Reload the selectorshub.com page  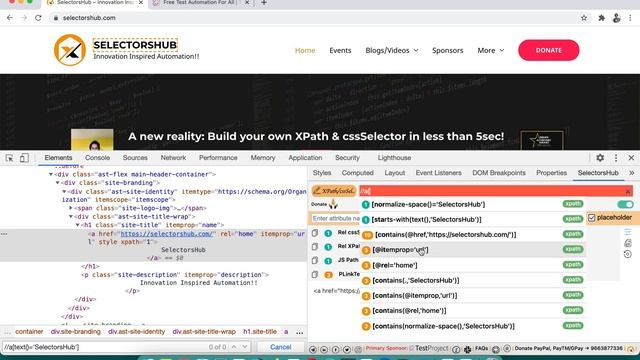coord(38,18)
